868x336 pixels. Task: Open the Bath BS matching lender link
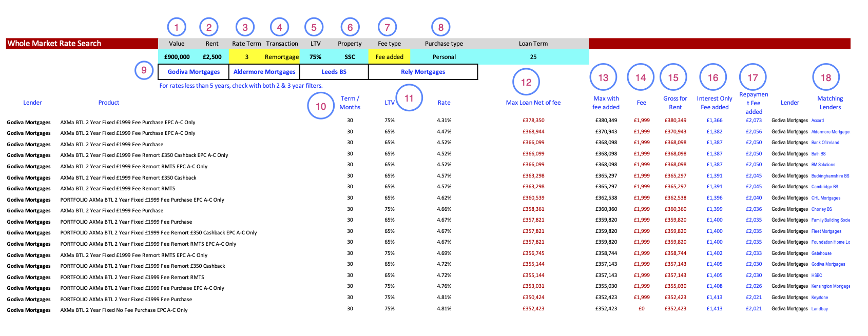(x=818, y=154)
